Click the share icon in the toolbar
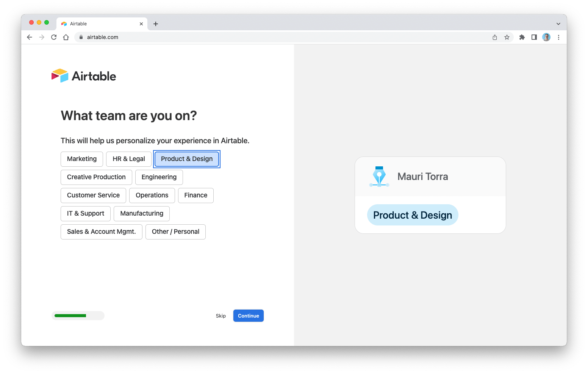588x374 pixels. (x=494, y=37)
